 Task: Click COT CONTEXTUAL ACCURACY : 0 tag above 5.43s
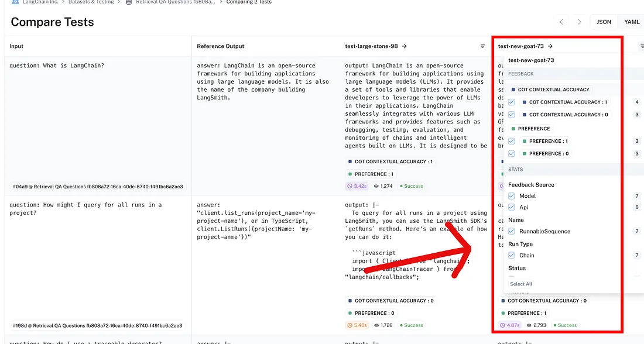point(391,301)
